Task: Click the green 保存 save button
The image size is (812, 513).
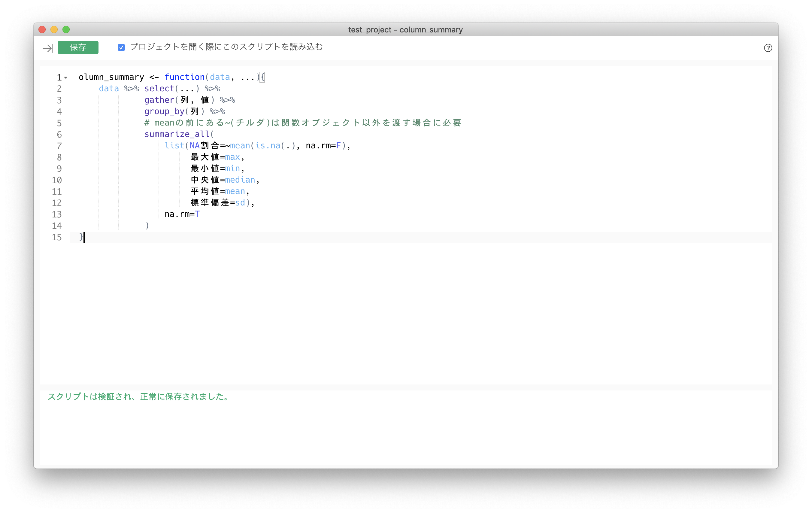Action: pos(78,47)
